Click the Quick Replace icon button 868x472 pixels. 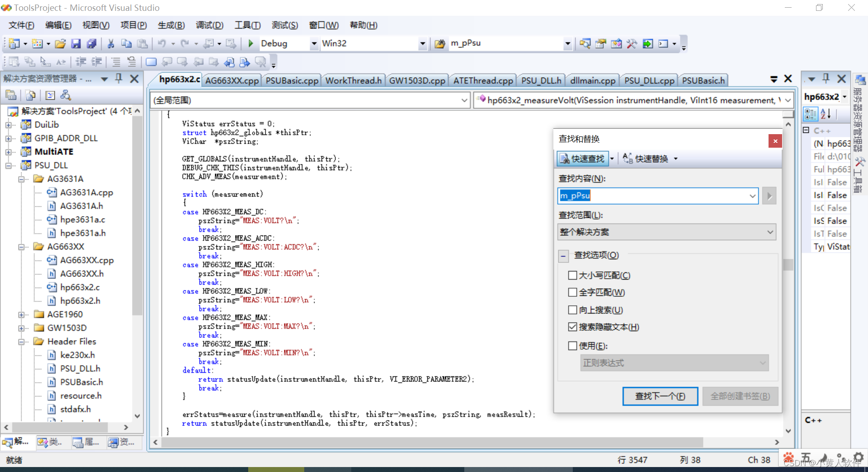coord(646,159)
